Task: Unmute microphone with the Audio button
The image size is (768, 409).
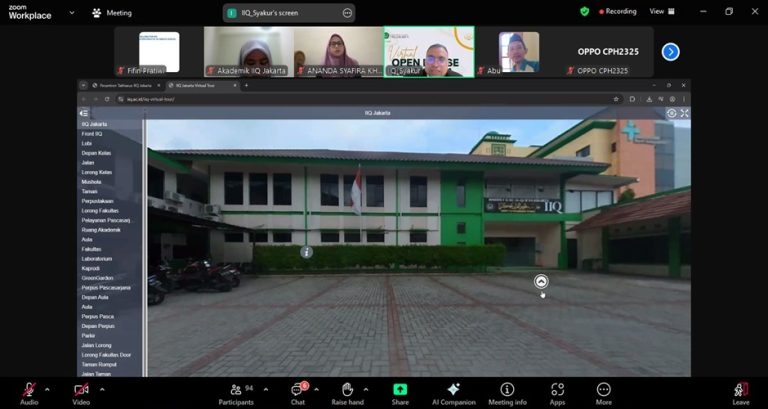Action: point(29,390)
